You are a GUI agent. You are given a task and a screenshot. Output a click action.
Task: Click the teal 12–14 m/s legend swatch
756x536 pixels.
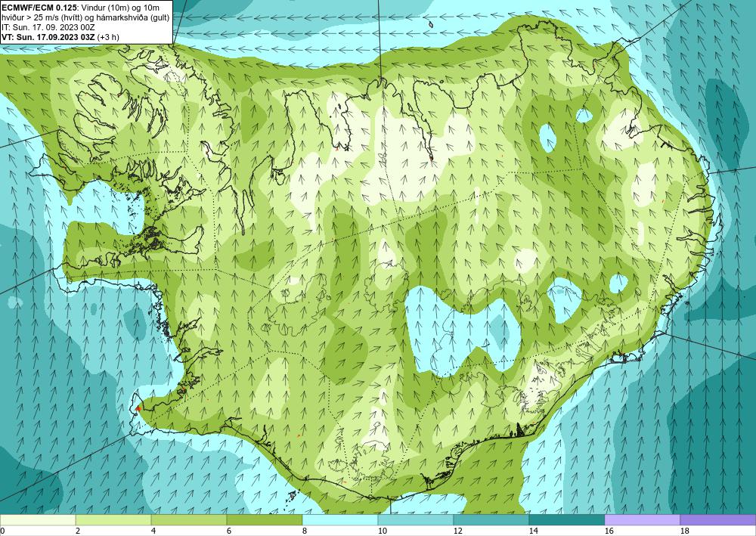pyautogui.click(x=491, y=519)
